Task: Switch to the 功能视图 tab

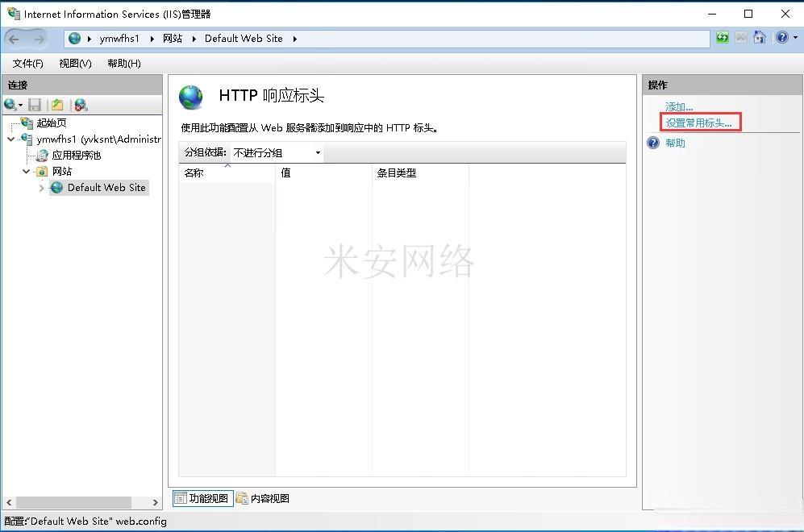Action: (203, 498)
